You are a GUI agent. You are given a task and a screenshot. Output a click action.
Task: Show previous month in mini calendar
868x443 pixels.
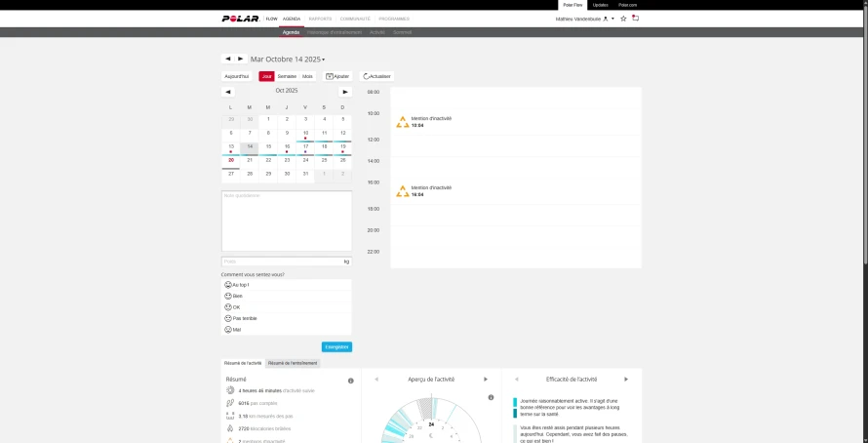(228, 92)
